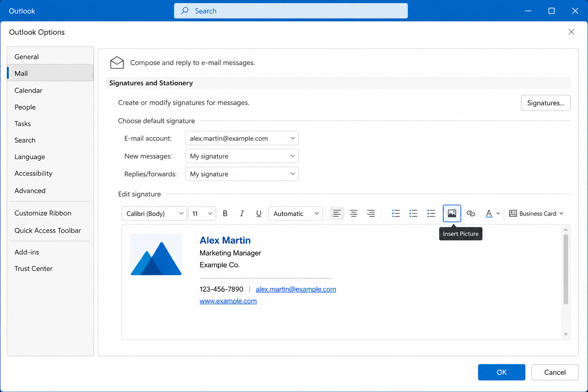Toggle Italic formatting in signature editor

[242, 214]
